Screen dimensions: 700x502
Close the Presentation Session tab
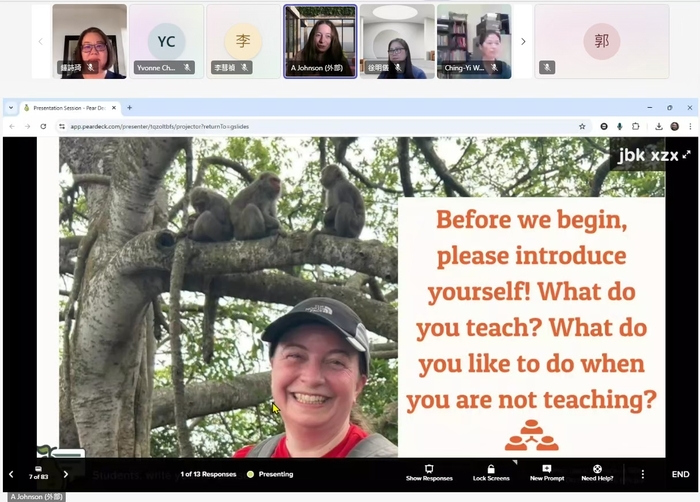point(114,108)
